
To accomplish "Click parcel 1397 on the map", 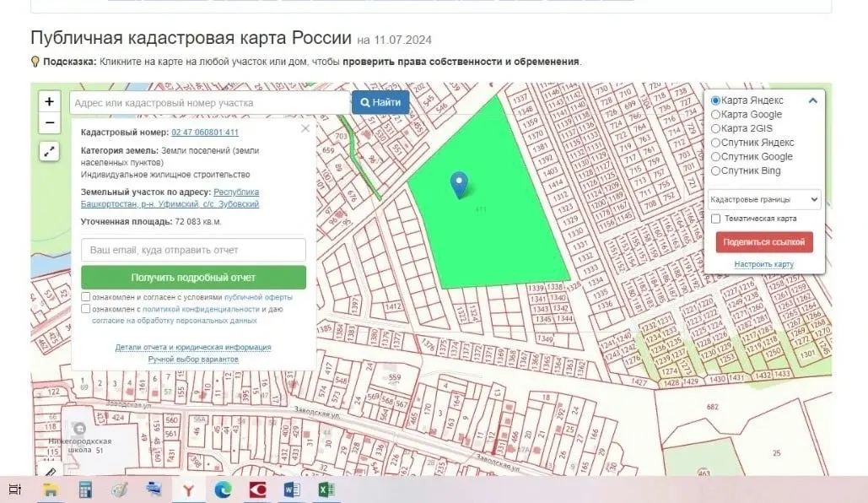I will pos(355,305).
